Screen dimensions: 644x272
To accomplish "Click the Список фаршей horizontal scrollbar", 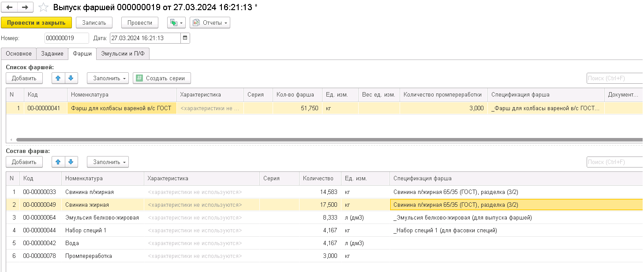I will coord(309,140).
